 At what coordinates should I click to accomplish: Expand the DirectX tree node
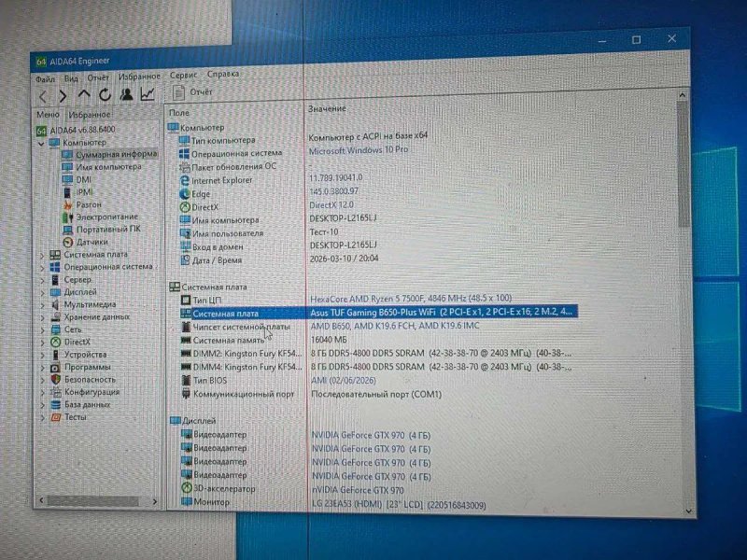click(x=42, y=343)
